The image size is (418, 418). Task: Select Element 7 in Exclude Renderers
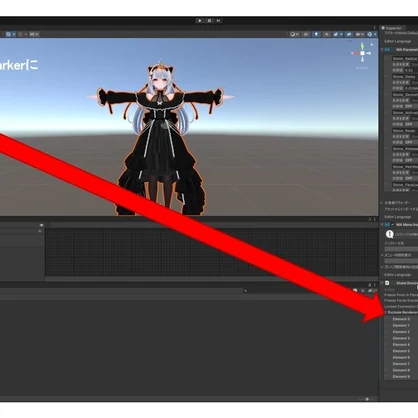click(x=401, y=364)
